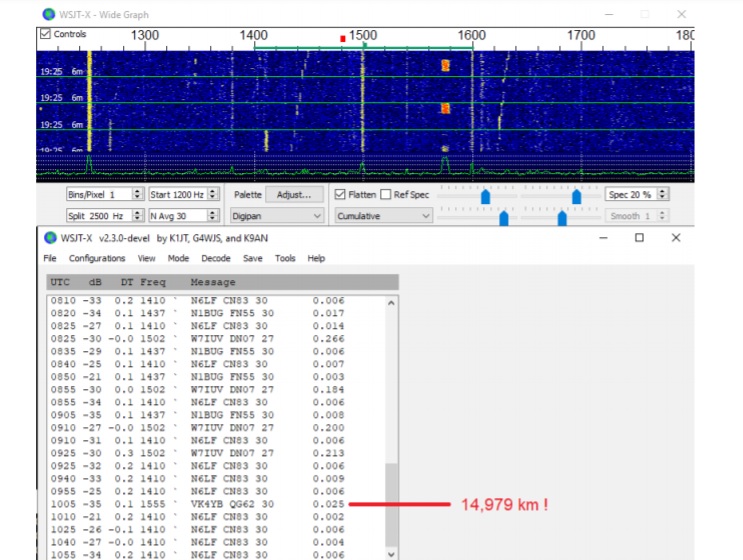Maximize the WSJT-X main window

tap(639, 238)
